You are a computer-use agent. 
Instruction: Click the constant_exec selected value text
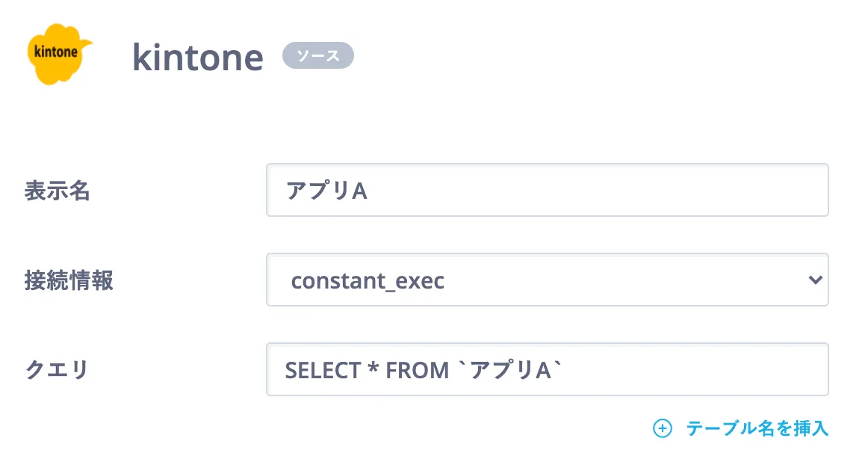coord(368,280)
